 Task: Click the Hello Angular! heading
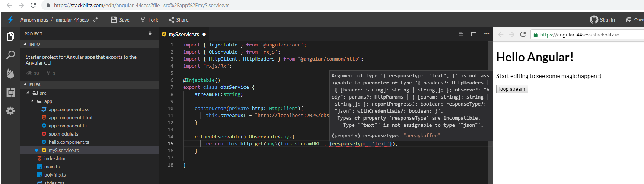[x=535, y=57]
